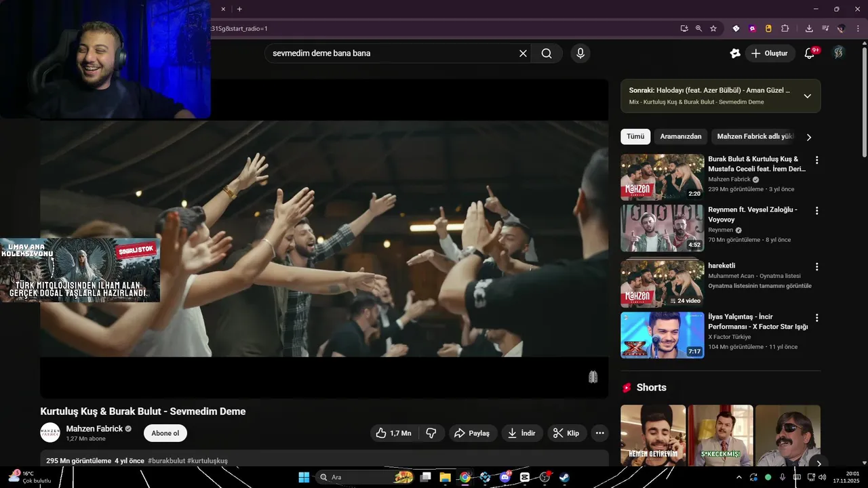Image resolution: width=868 pixels, height=488 pixels.
Task: Open options for İlyas Yalçıntaş video
Action: pyautogui.click(x=816, y=318)
